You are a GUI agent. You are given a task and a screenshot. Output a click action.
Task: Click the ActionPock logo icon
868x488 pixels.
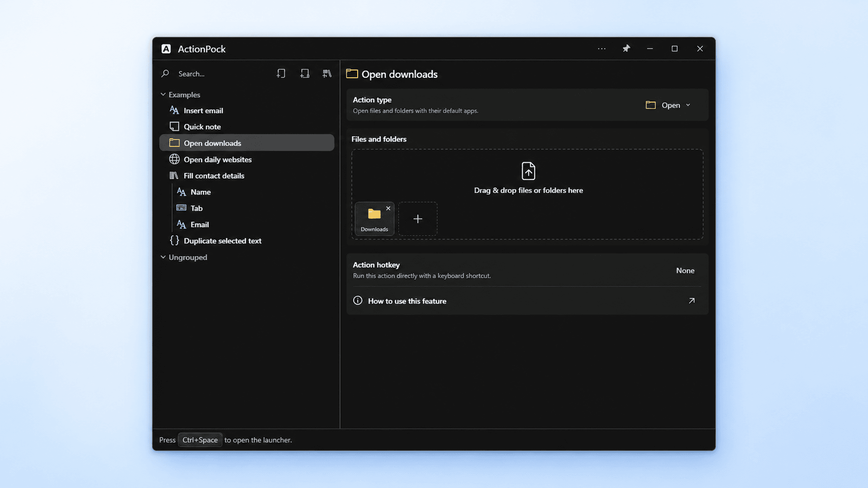166,49
